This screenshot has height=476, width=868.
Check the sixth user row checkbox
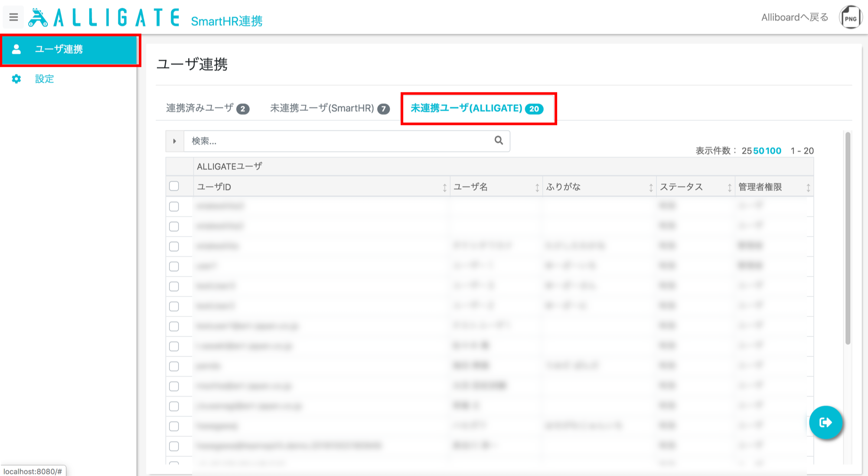tap(174, 306)
